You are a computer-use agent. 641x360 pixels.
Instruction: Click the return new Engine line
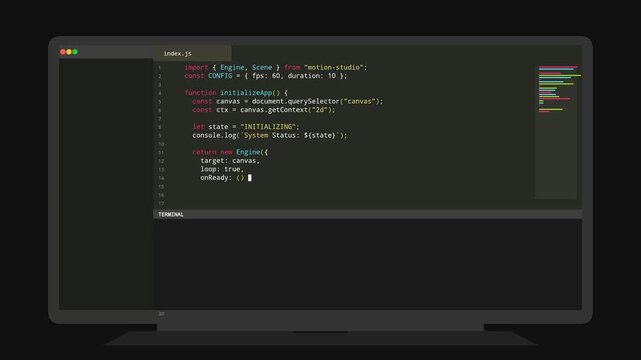coord(230,152)
